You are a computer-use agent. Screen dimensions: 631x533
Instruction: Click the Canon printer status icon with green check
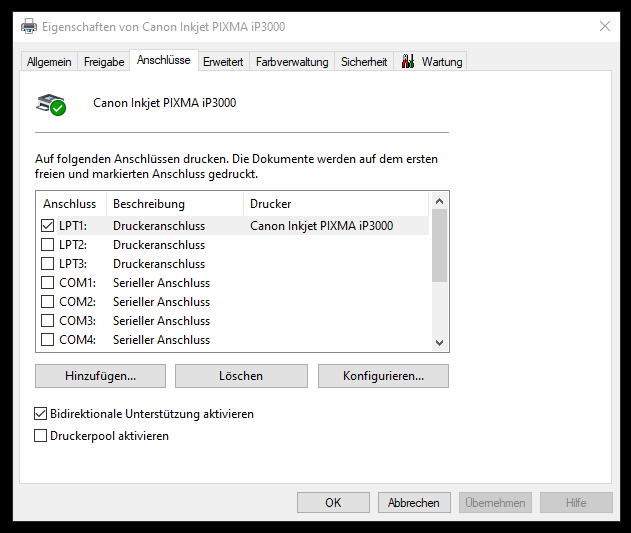click(x=51, y=105)
